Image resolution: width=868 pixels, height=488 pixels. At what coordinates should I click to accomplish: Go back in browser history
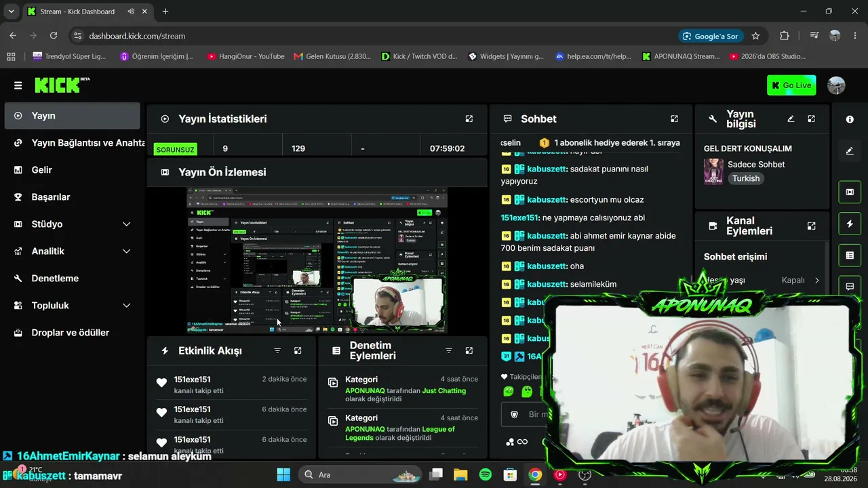[x=13, y=36]
